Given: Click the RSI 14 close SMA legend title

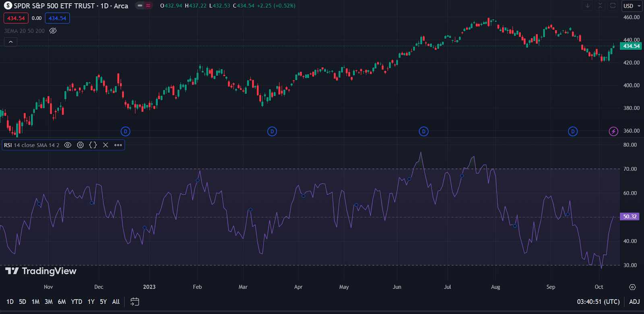Looking at the screenshot, I should point(32,145).
